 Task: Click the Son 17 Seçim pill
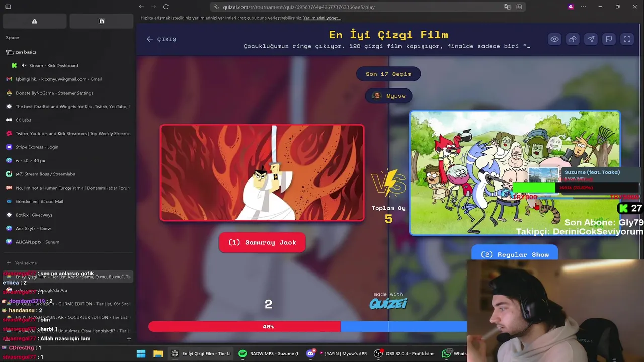tap(388, 74)
